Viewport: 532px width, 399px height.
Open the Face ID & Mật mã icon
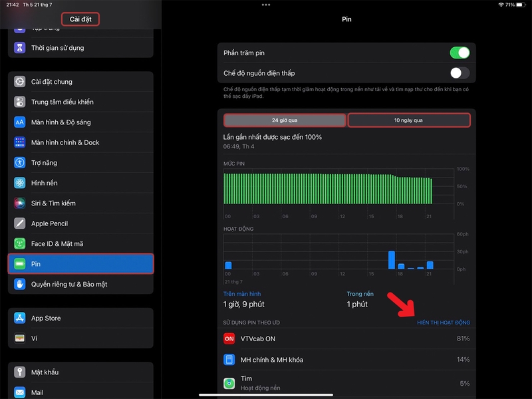(x=20, y=243)
